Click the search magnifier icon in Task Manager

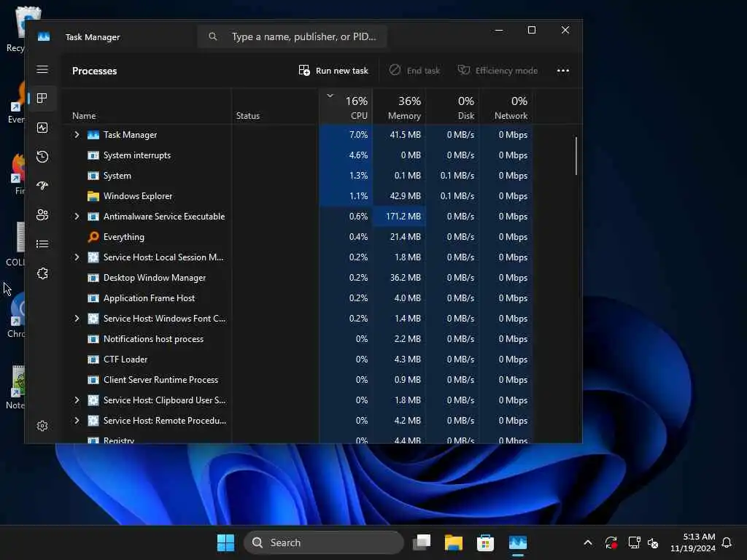(213, 36)
